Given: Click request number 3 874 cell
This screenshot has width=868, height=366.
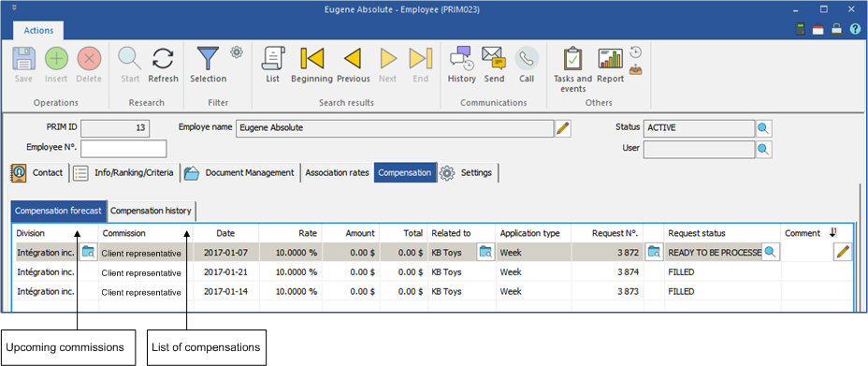Looking at the screenshot, I should tap(607, 271).
